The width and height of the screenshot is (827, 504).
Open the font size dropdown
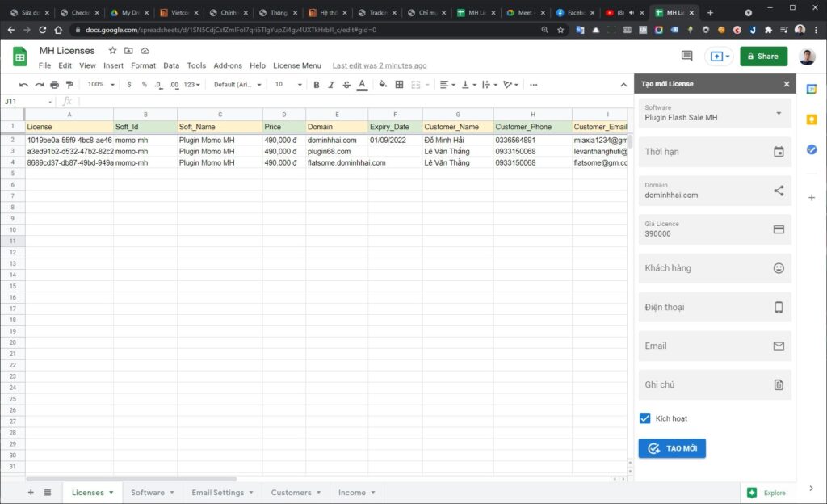pyautogui.click(x=288, y=85)
